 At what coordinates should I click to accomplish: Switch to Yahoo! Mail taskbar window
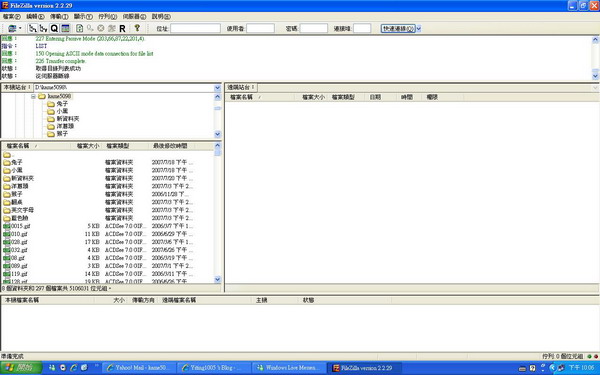coord(139,368)
